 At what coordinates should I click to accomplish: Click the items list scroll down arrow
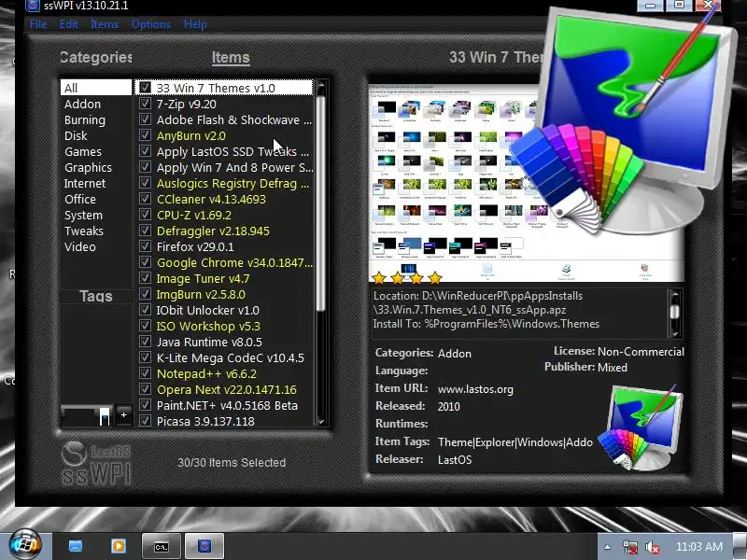320,421
